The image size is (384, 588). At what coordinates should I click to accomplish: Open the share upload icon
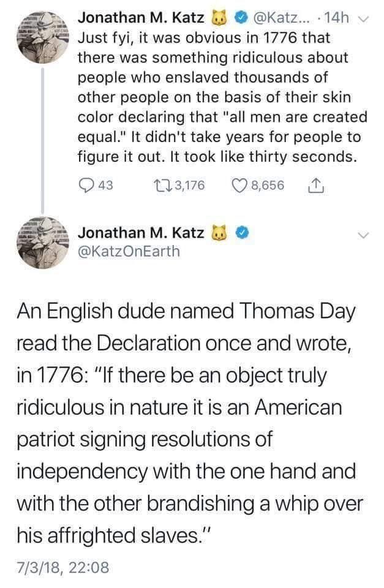[316, 185]
